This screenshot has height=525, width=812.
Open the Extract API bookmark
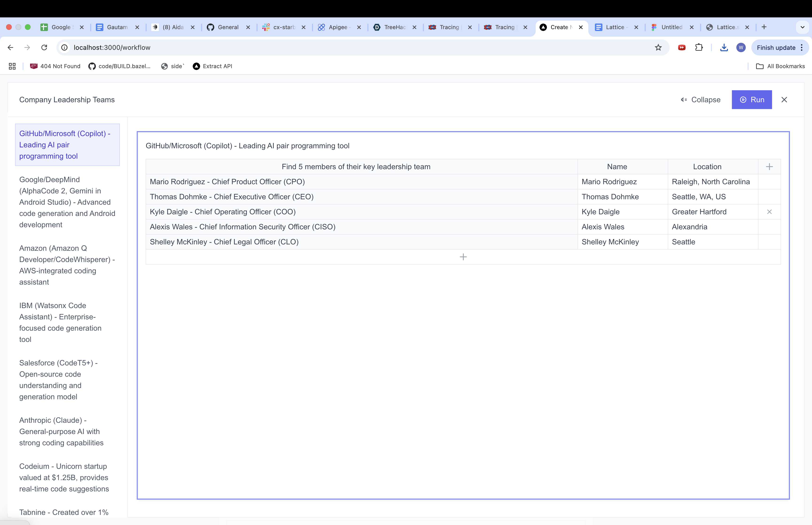212,66
